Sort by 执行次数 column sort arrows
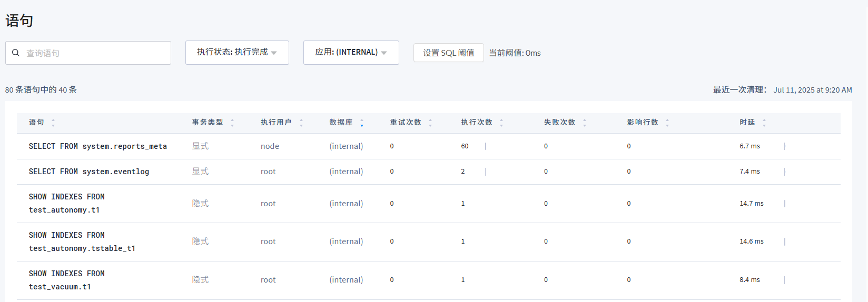Viewport: 868px width, 302px height. click(x=501, y=123)
